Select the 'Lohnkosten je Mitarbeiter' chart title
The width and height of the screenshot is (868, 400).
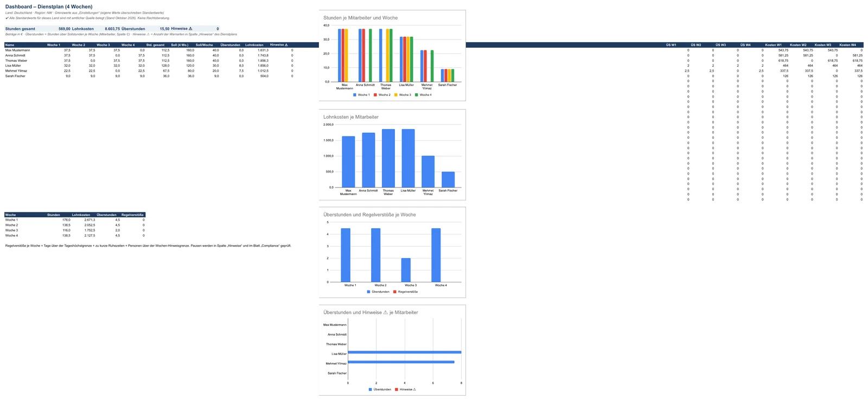351,117
